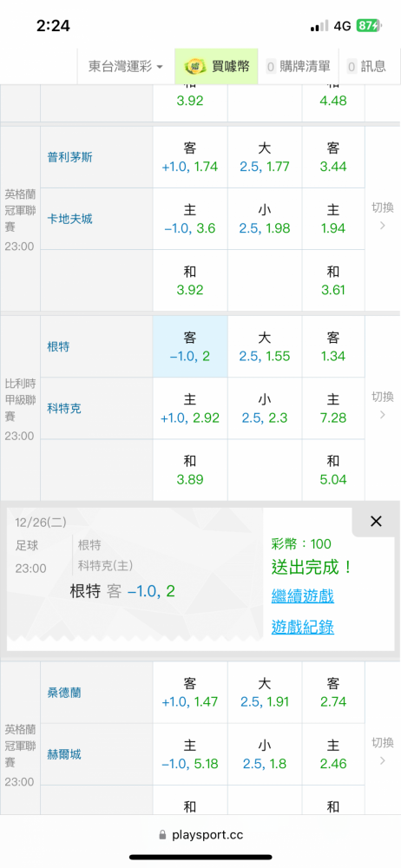Click the 繼續遊戲 link
The image size is (401, 868).
pos(302,596)
